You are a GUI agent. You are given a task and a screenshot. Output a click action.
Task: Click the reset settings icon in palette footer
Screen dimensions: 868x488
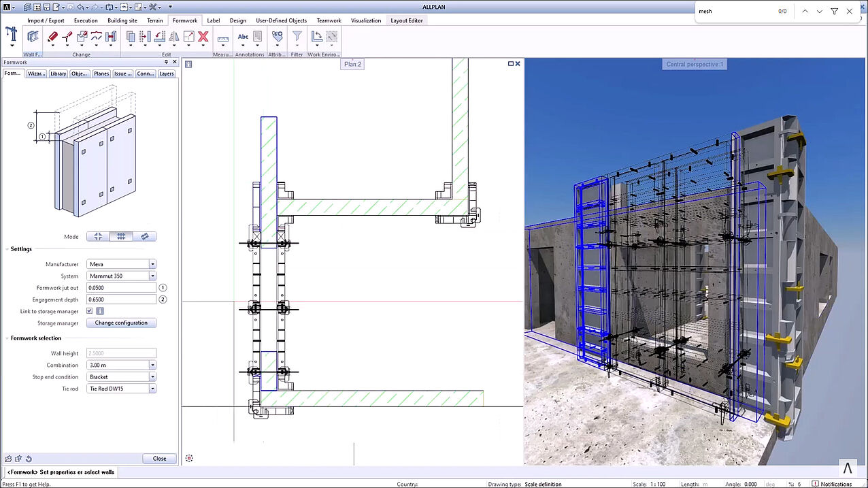click(29, 459)
